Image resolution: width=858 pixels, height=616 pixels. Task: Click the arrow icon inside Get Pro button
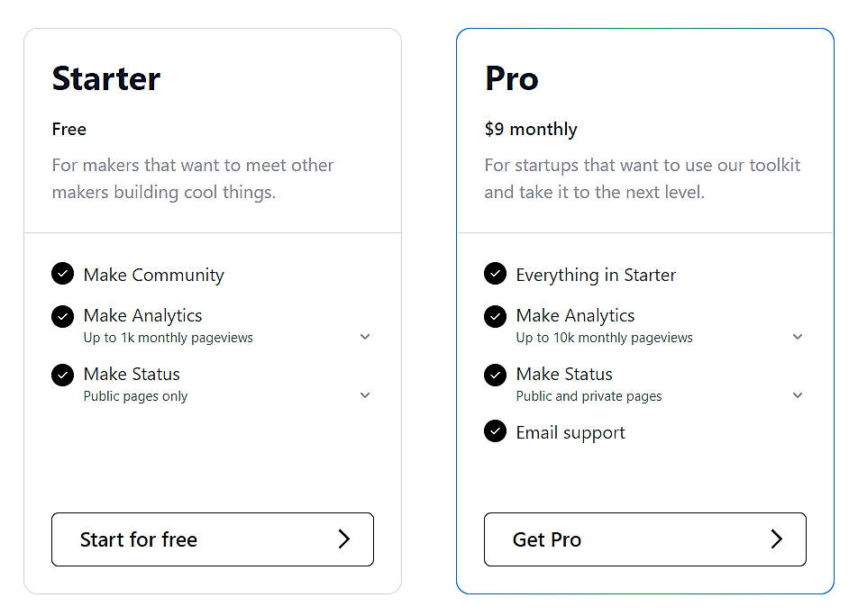776,539
